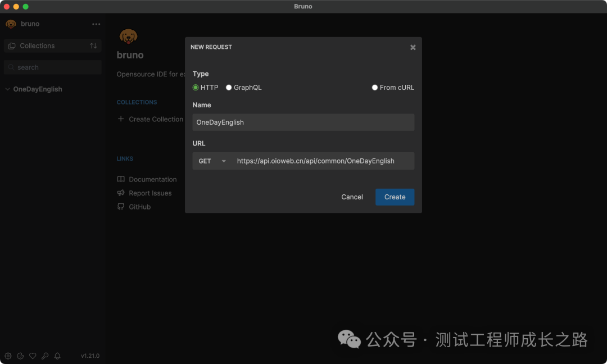Click the Collections icon in sidebar header

click(12, 46)
